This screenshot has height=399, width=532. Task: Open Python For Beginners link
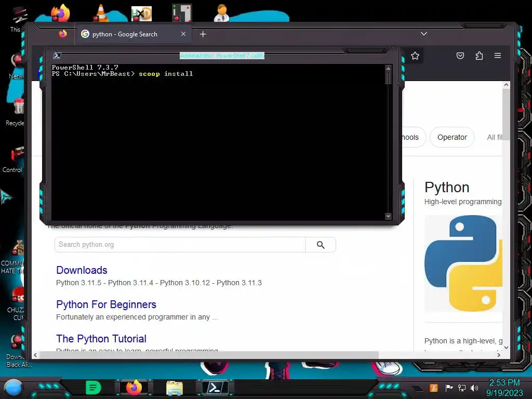pyautogui.click(x=106, y=304)
